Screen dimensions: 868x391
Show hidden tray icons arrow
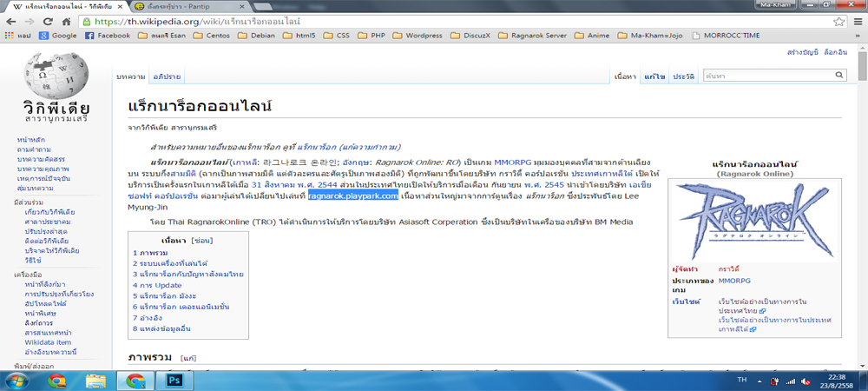click(759, 381)
